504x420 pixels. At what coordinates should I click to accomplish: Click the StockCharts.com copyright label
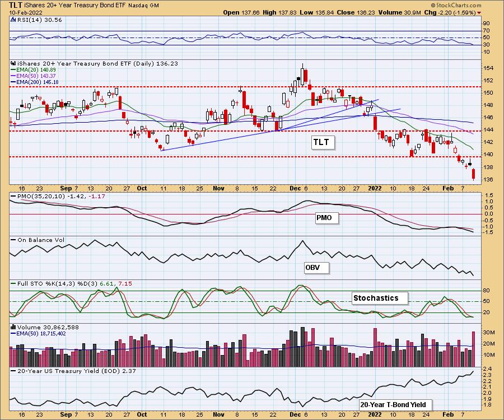tap(456, 5)
